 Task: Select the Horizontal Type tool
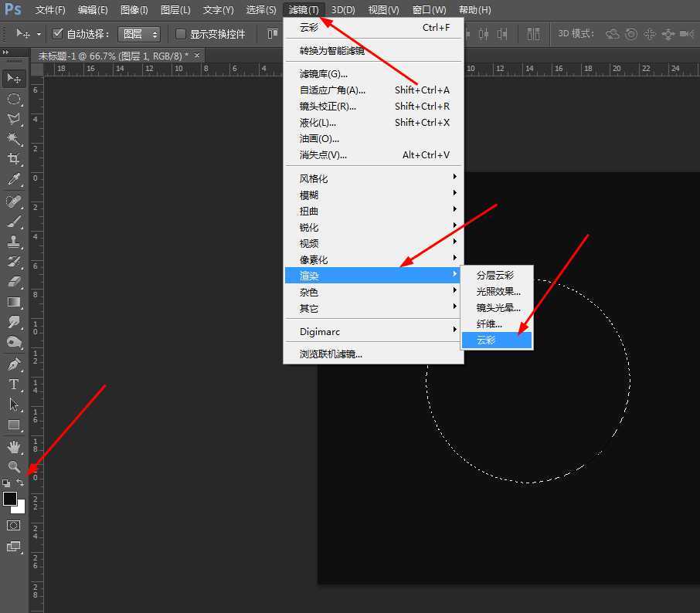coord(14,384)
